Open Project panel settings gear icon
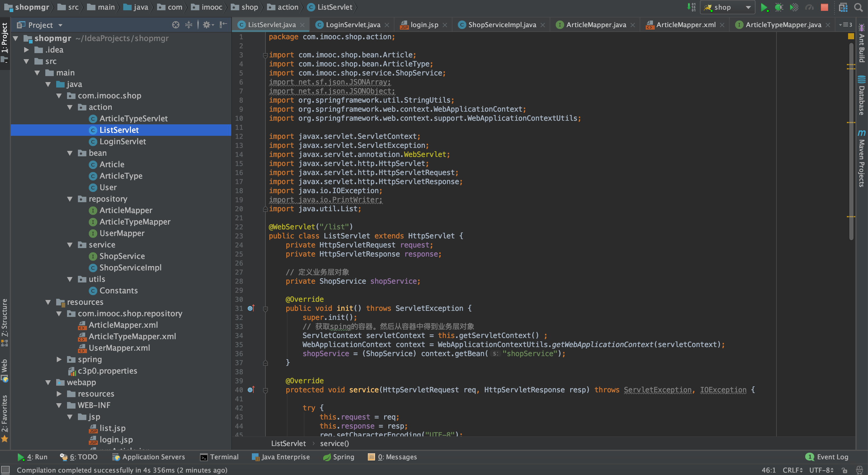The height and width of the screenshot is (475, 868). pos(207,25)
